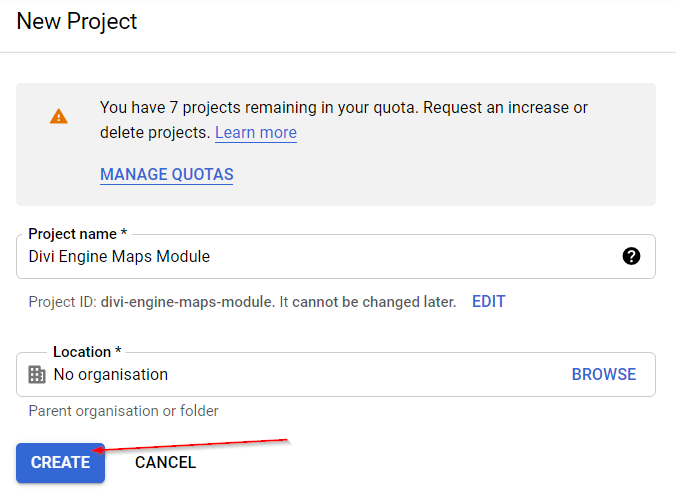Click the "New Project" page heading
Image resolution: width=676 pixels, height=499 pixels.
click(77, 21)
